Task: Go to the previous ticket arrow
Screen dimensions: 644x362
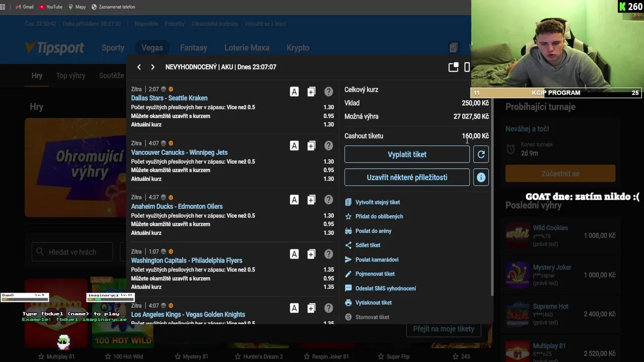Action: pos(139,67)
